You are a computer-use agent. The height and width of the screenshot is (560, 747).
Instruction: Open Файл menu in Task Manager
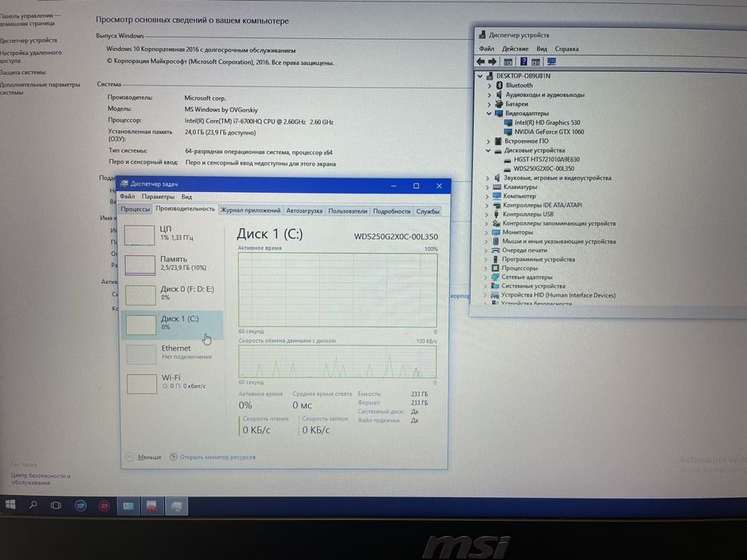[127, 196]
